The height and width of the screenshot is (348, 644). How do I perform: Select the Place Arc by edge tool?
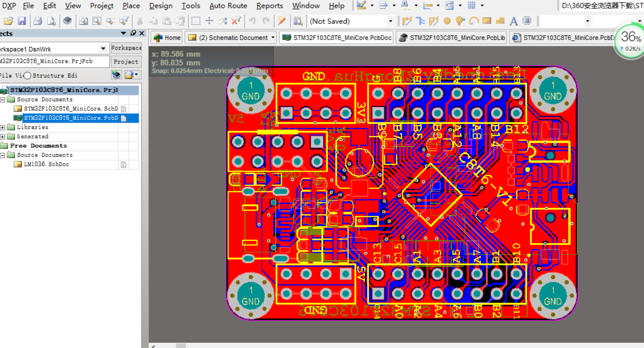474,21
